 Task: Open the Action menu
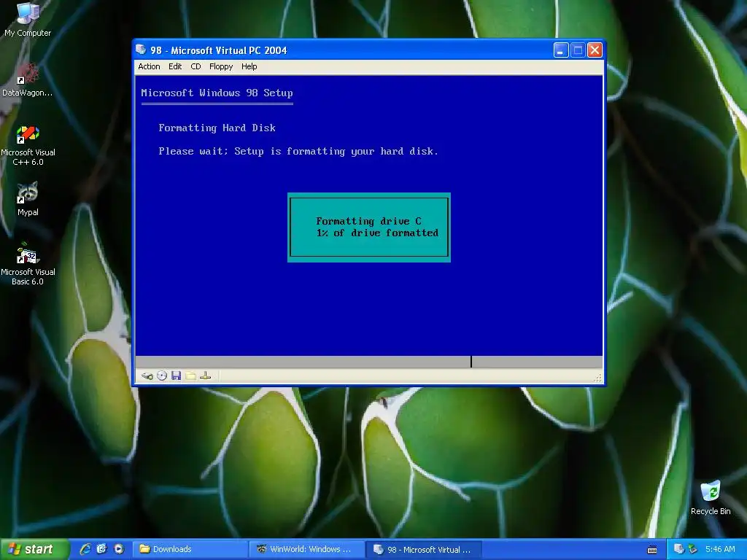coord(149,66)
